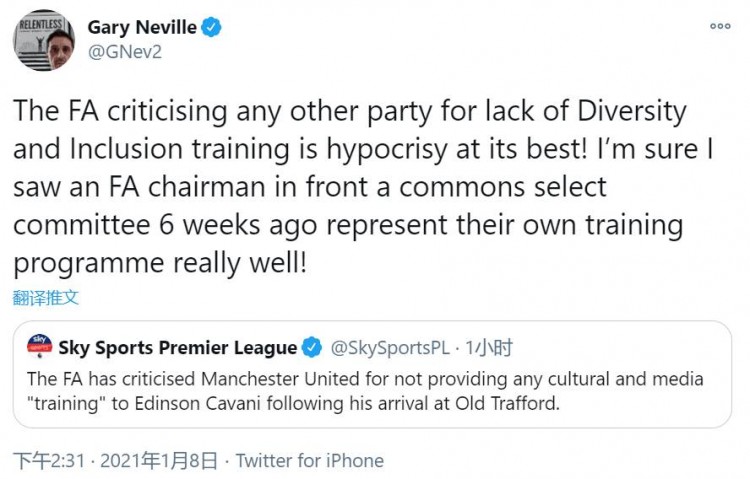
Task: Click the 2021年1月8日 date link
Action: point(159,461)
